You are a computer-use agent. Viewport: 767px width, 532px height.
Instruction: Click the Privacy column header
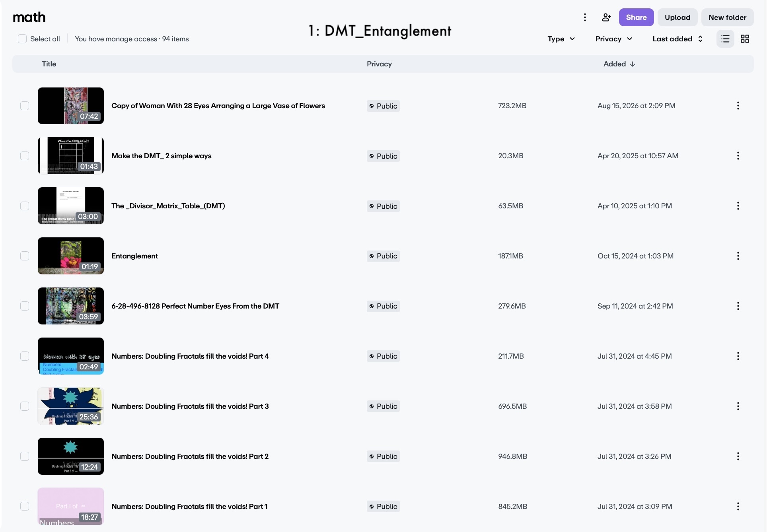[x=379, y=64]
